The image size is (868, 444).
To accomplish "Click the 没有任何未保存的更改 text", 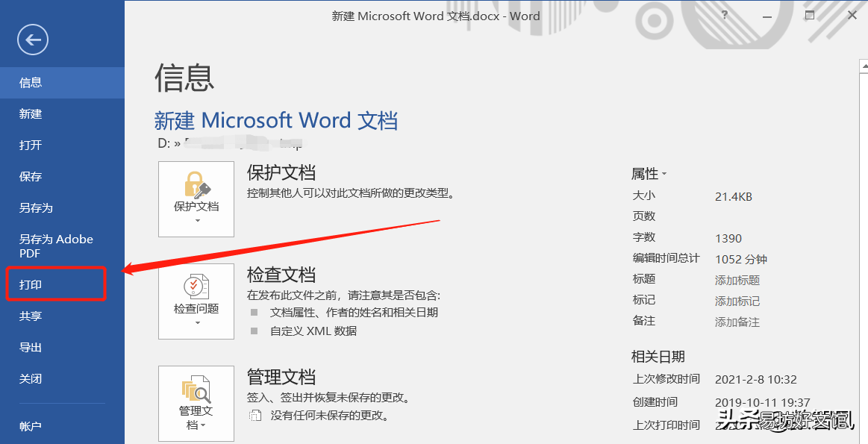I will click(x=329, y=415).
